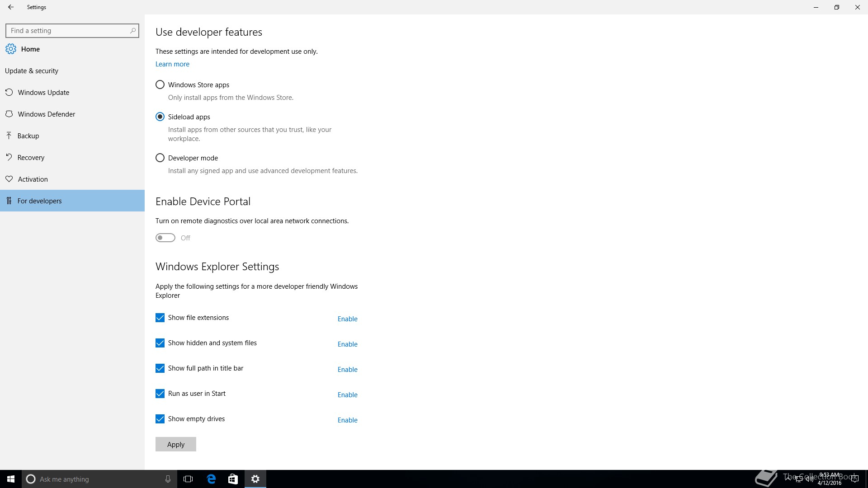
Task: Click the For developers tools icon
Action: point(9,201)
